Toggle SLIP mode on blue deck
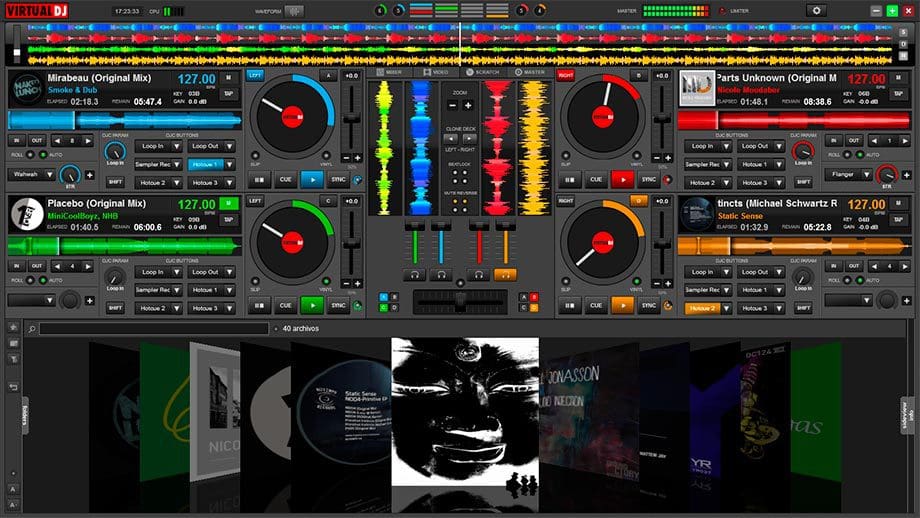The image size is (920, 518). pos(255,156)
